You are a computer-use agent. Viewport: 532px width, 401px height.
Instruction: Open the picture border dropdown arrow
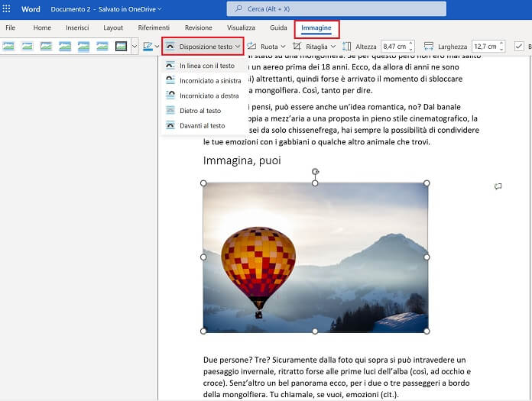157,47
